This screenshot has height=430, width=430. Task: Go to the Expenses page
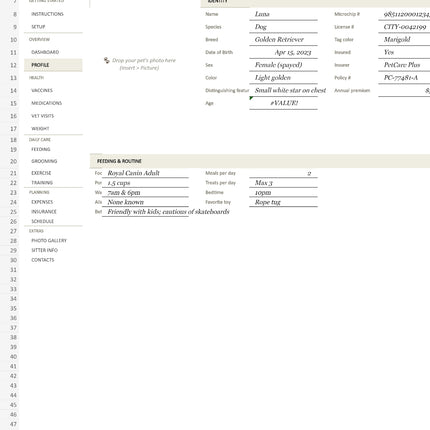(42, 202)
